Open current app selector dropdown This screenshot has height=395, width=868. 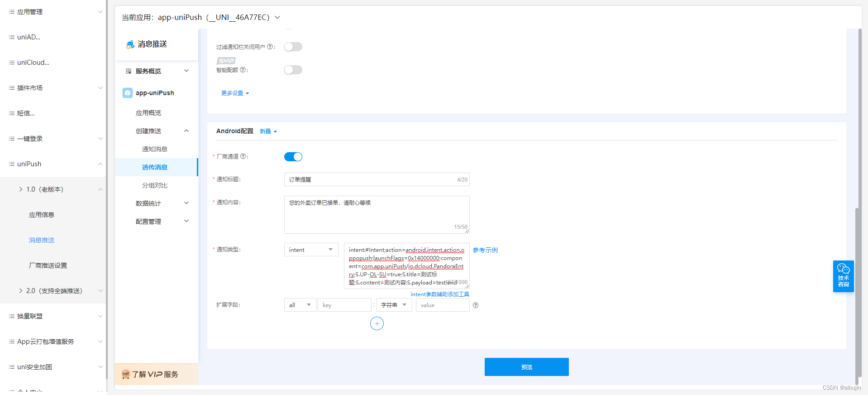[277, 17]
